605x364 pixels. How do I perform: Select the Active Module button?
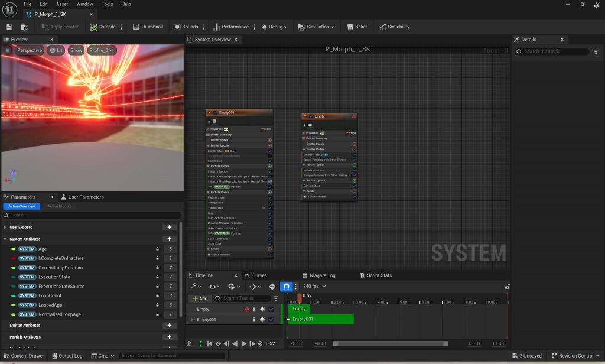click(60, 206)
